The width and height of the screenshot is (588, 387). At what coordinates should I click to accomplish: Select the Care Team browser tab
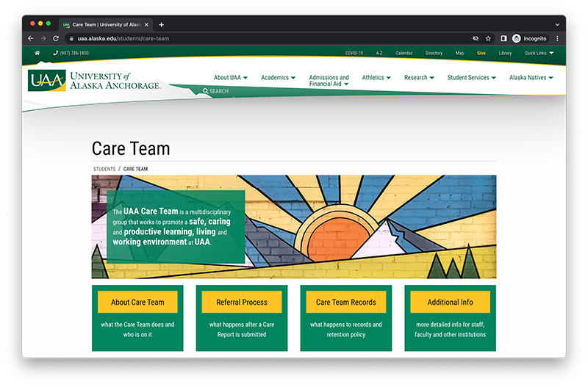[106, 25]
